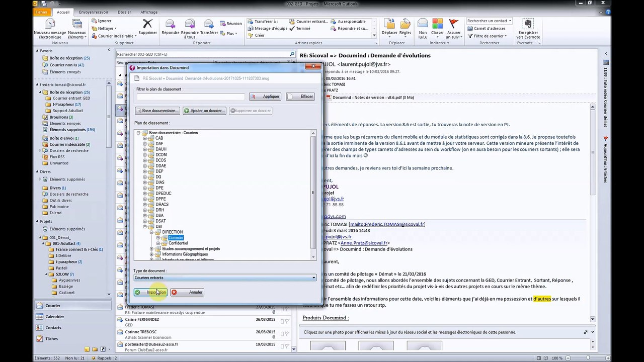644x362 pixels.
Task: Click the Créer quick step icon
Action: [251, 35]
